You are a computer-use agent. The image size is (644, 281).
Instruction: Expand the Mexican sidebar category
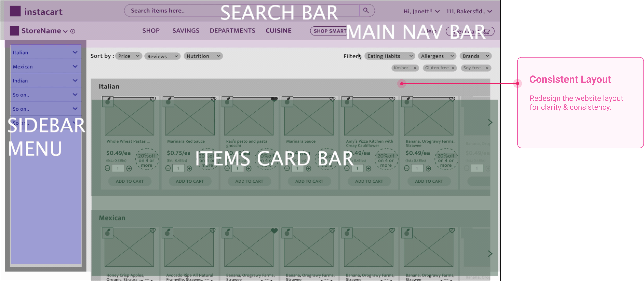[46, 66]
